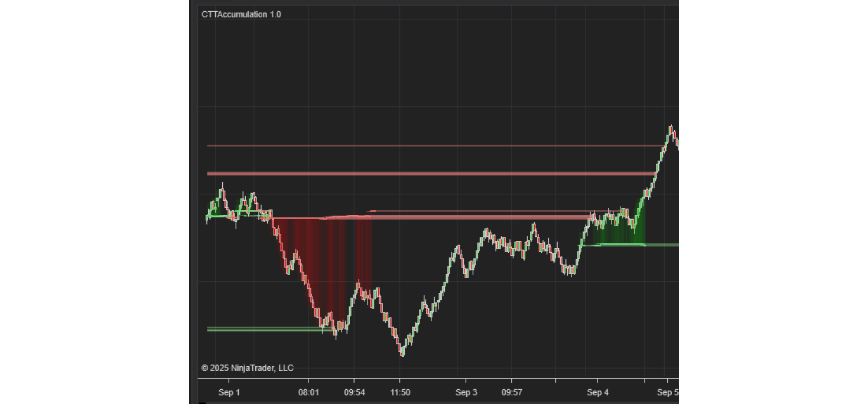Select the thick upper red resistance zone
Viewport: 868px width, 404px height.
tap(431, 174)
